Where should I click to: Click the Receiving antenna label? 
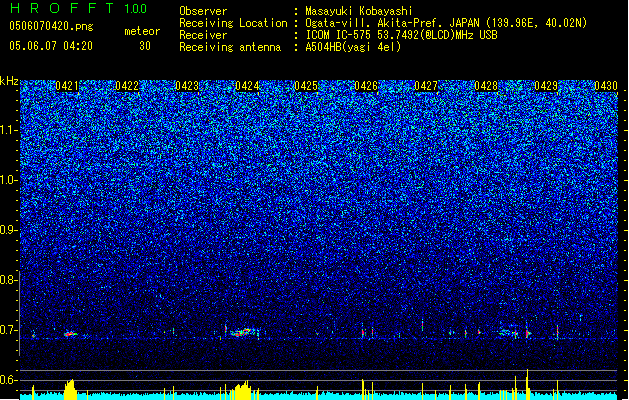pos(230,47)
